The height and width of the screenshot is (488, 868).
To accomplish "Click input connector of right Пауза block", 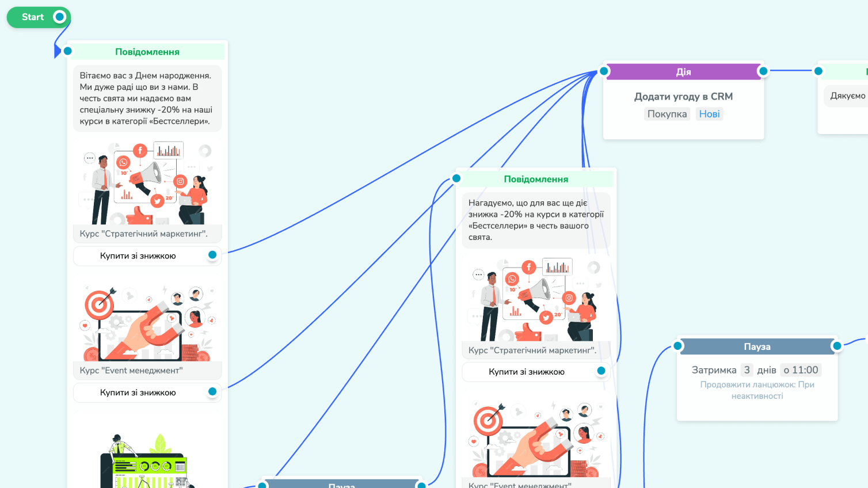I will pos(678,346).
